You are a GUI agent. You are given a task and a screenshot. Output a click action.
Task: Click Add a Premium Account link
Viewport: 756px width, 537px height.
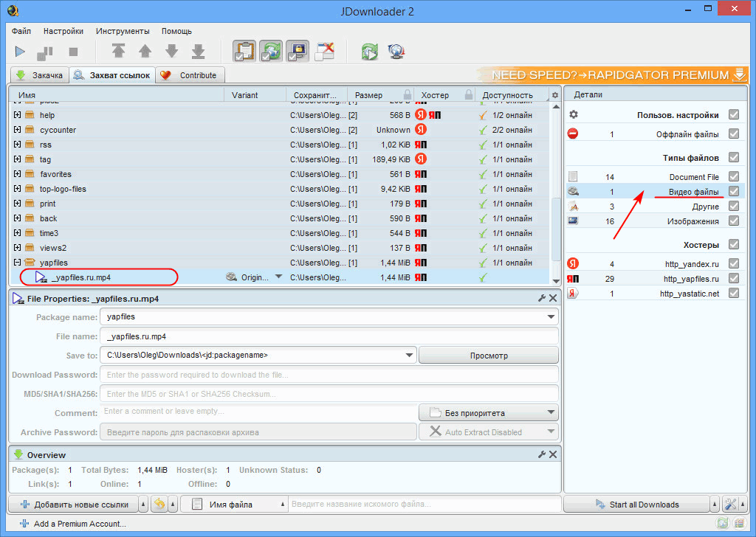click(73, 524)
